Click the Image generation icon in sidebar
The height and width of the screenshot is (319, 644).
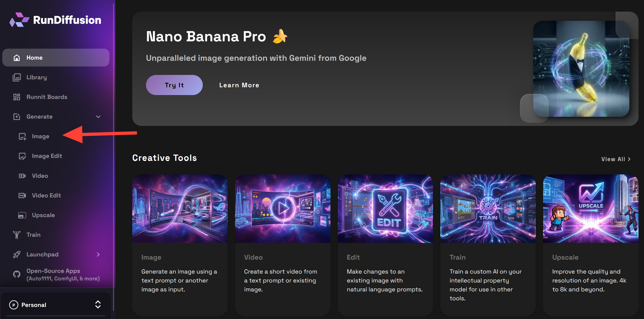pyautogui.click(x=22, y=136)
